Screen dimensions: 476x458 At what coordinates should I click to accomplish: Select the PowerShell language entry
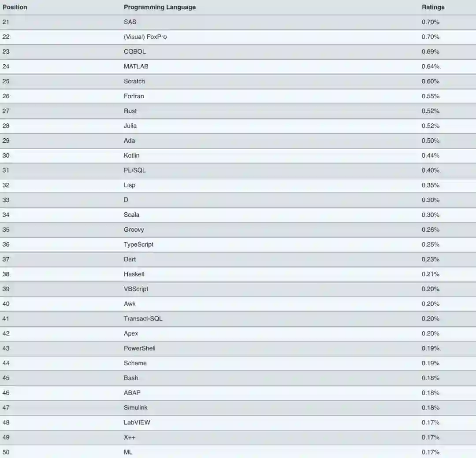tap(139, 348)
